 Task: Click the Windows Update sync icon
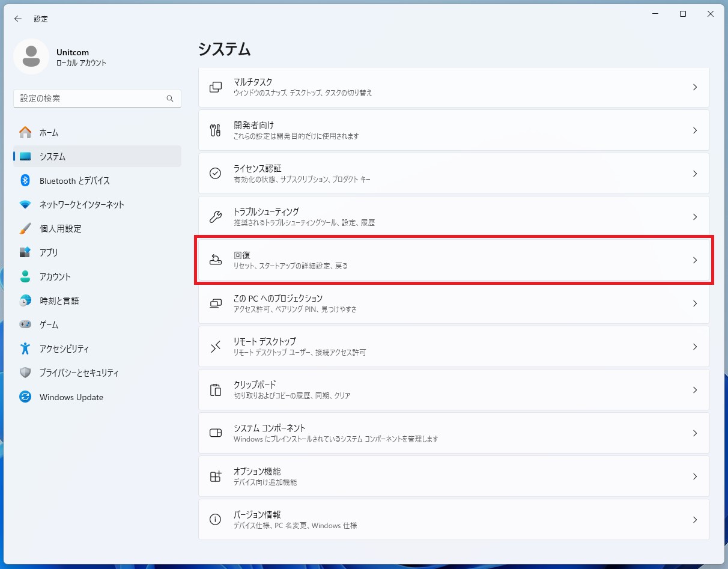coord(25,397)
